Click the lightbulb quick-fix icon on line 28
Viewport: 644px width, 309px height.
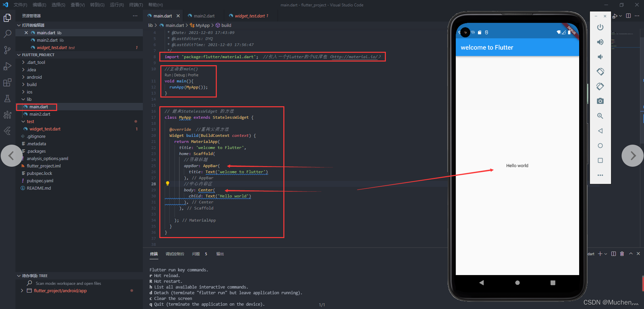[167, 184]
